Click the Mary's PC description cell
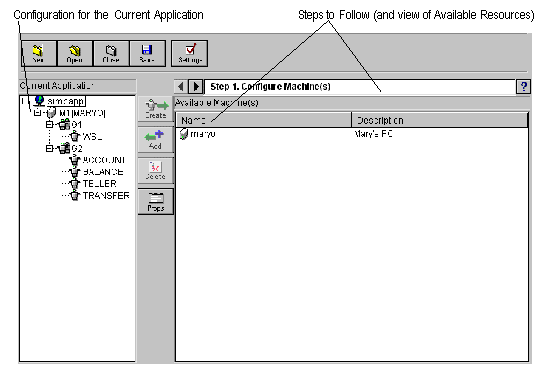548x377 pixels. (x=373, y=134)
